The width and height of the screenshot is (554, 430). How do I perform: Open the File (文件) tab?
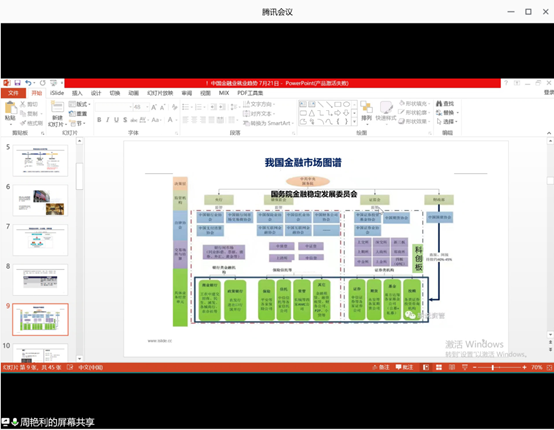coord(13,93)
